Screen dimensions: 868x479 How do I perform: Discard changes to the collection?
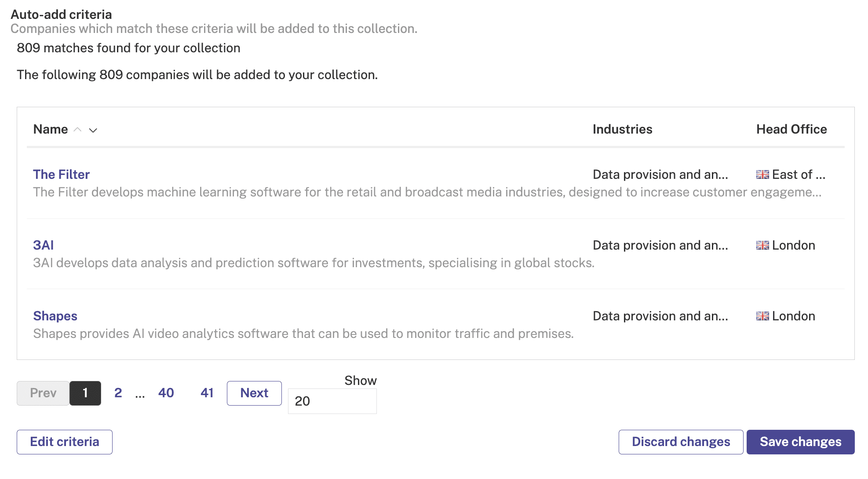click(681, 442)
